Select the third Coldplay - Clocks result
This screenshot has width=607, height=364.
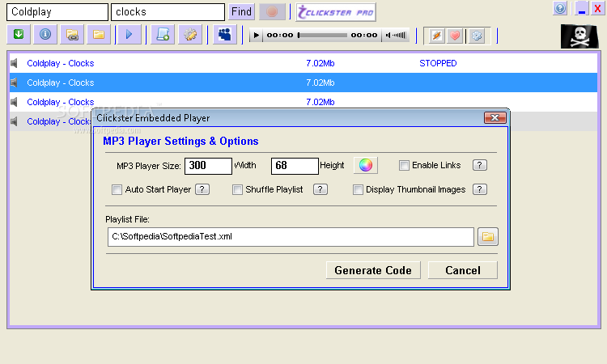click(x=303, y=102)
